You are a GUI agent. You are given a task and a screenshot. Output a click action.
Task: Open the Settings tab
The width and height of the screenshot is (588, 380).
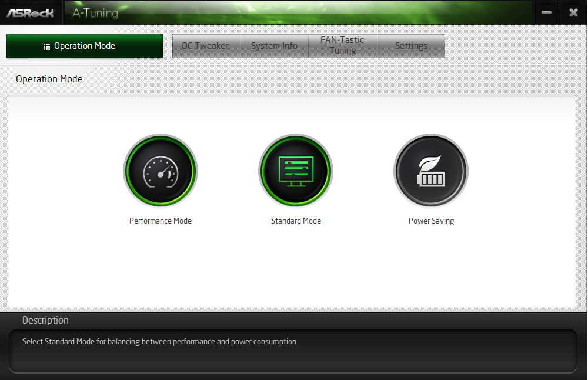click(411, 46)
